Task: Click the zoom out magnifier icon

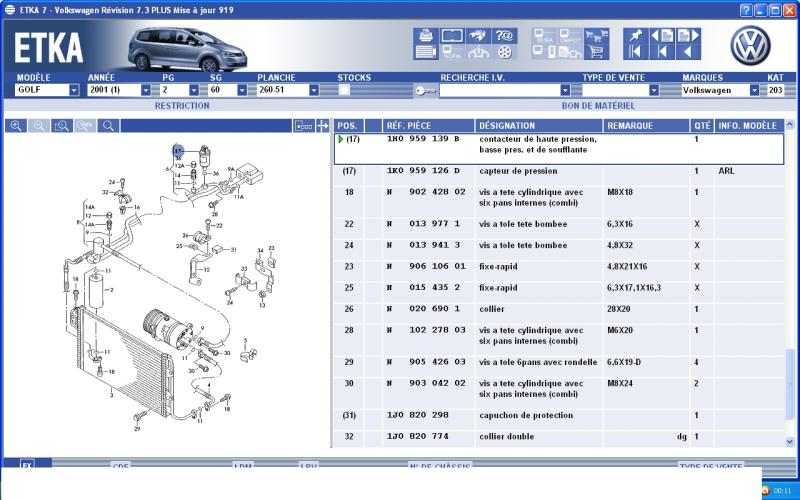Action: coord(39,126)
